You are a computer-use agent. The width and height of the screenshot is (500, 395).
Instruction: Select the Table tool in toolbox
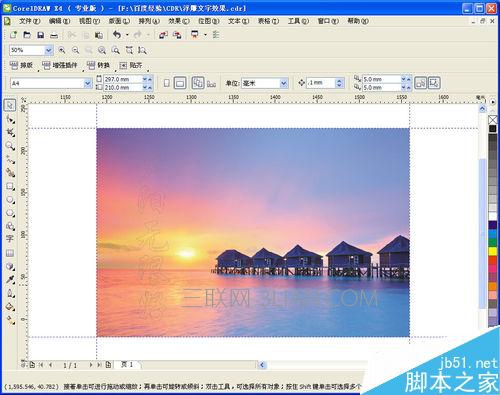[x=10, y=253]
